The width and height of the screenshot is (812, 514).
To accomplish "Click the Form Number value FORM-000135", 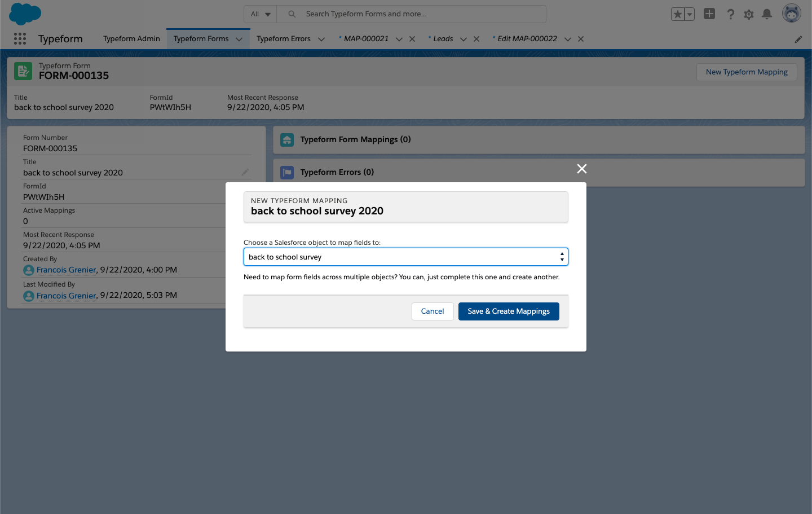I will [50, 148].
